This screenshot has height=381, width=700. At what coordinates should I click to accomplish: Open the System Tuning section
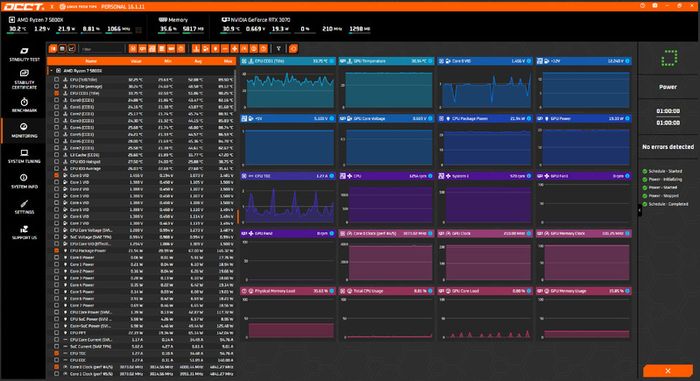[x=24, y=156]
